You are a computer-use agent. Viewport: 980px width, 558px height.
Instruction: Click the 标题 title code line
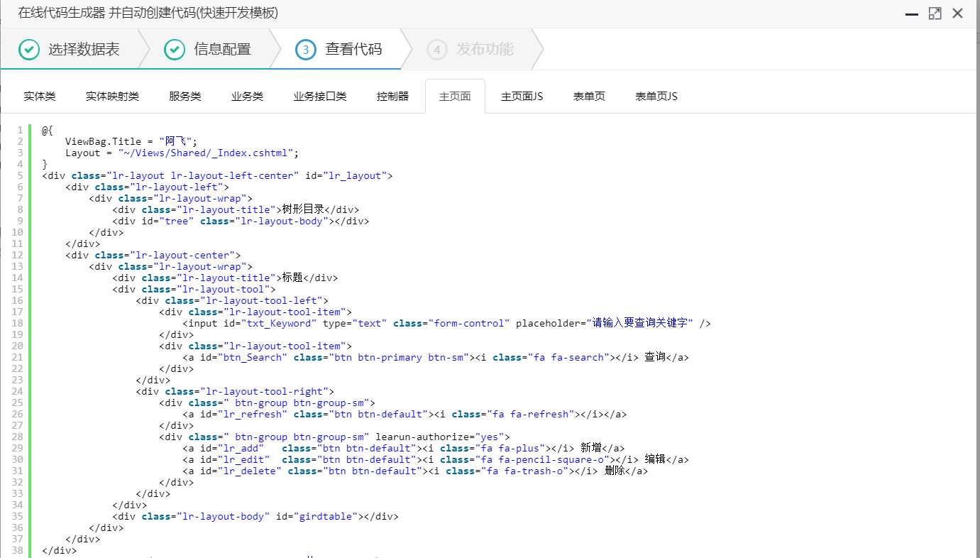(x=225, y=278)
